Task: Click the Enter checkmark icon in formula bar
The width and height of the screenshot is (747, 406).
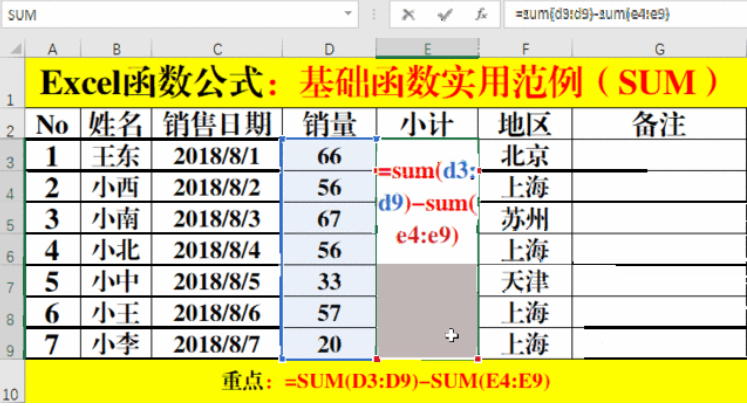Action: click(445, 15)
